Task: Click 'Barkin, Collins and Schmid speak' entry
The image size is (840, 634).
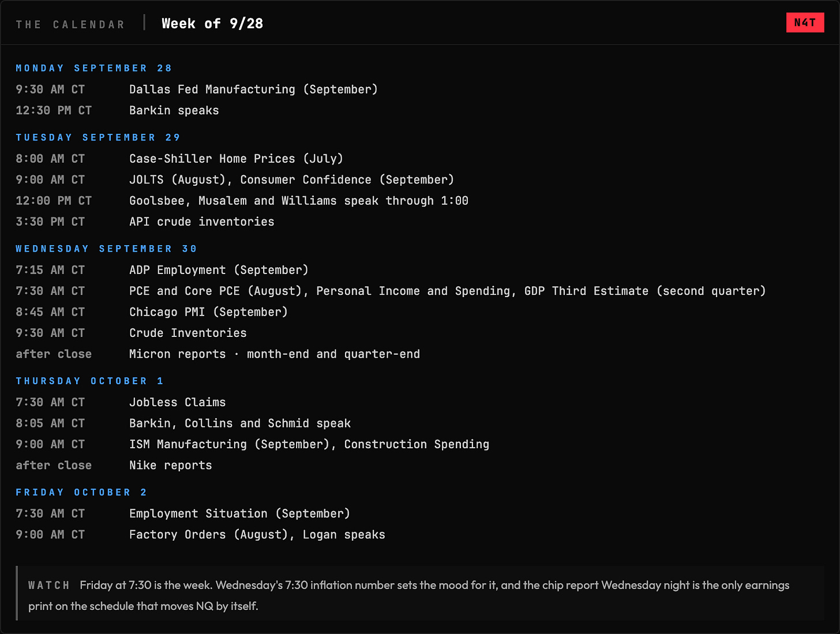Action: click(240, 423)
